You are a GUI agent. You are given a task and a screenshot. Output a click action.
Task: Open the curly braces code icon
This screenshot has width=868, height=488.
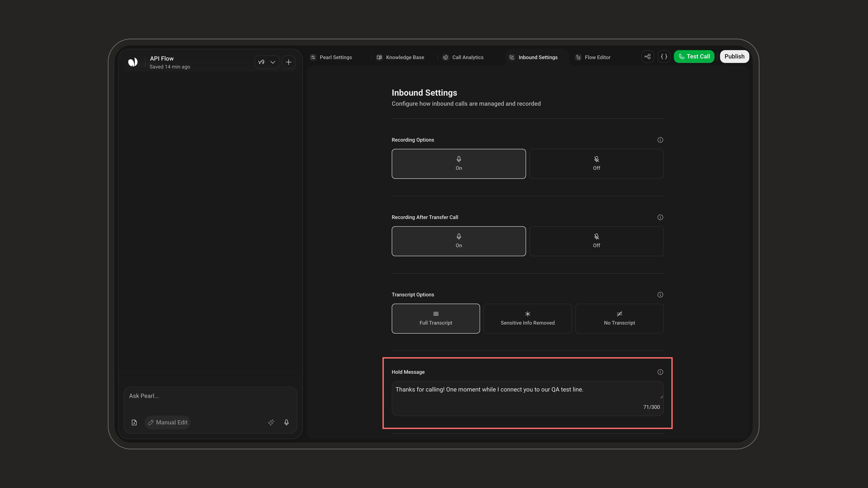664,57
